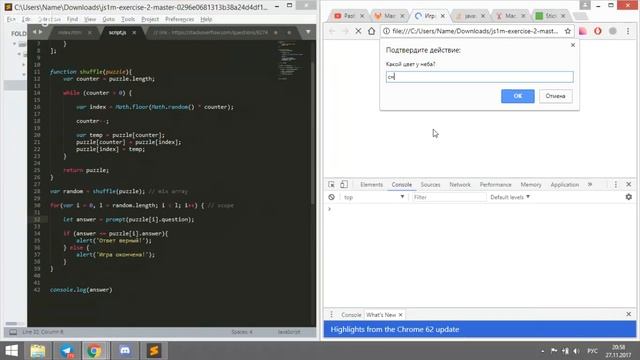Open Sublime Goto menu

pos(109,19)
